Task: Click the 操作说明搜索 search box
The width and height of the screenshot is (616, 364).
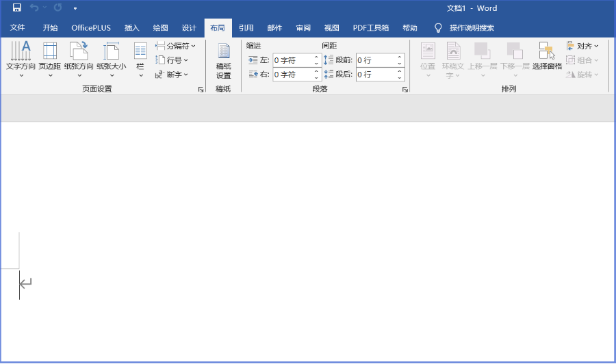Action: tap(472, 28)
